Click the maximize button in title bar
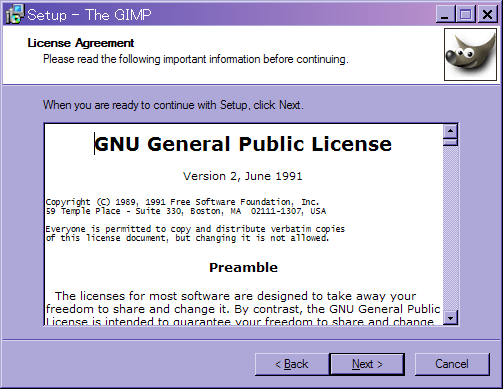Screen dimensions: 503x389 coord(466,14)
